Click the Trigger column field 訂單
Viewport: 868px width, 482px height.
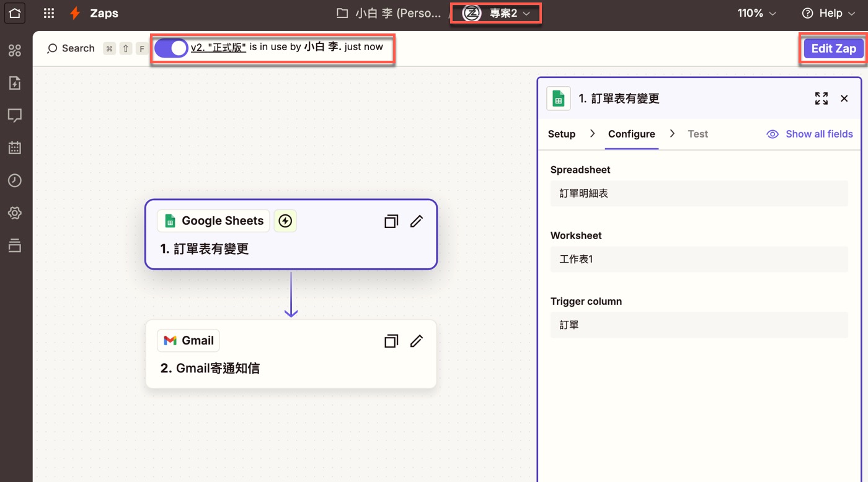coord(699,325)
